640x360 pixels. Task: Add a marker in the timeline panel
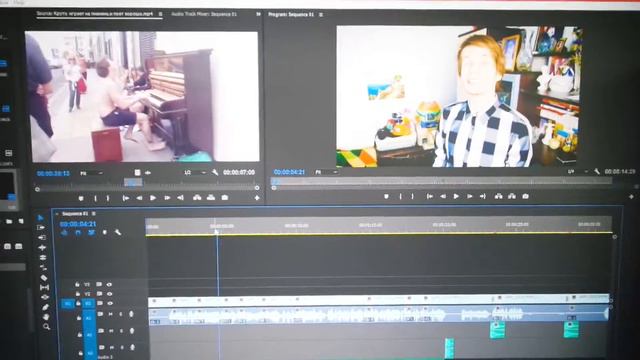pyautogui.click(x=104, y=232)
